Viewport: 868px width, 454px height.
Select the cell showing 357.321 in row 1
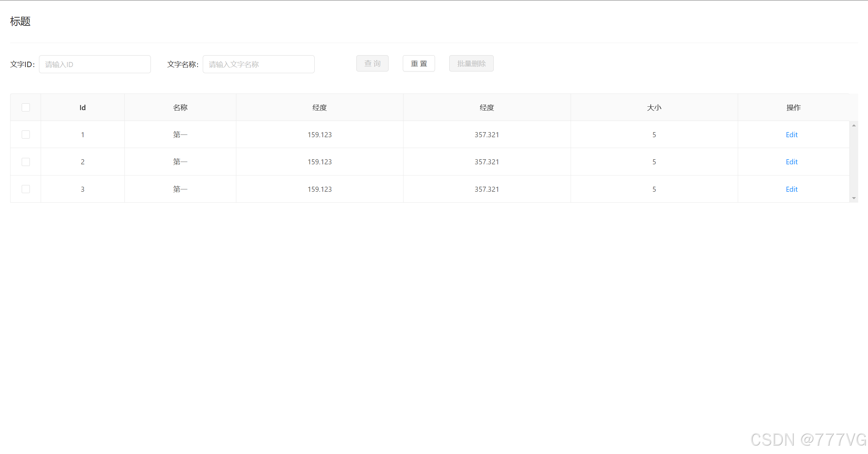487,135
